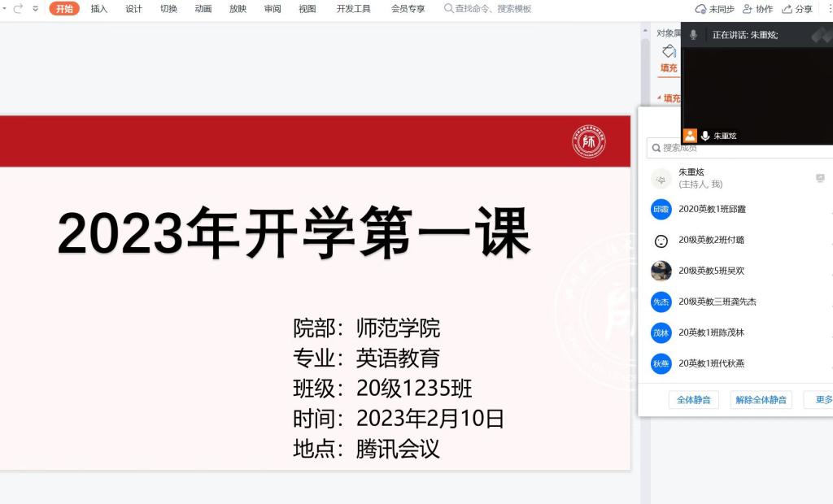Open the 放映 slideshow tab
Screen dimensions: 833x504
(x=238, y=9)
